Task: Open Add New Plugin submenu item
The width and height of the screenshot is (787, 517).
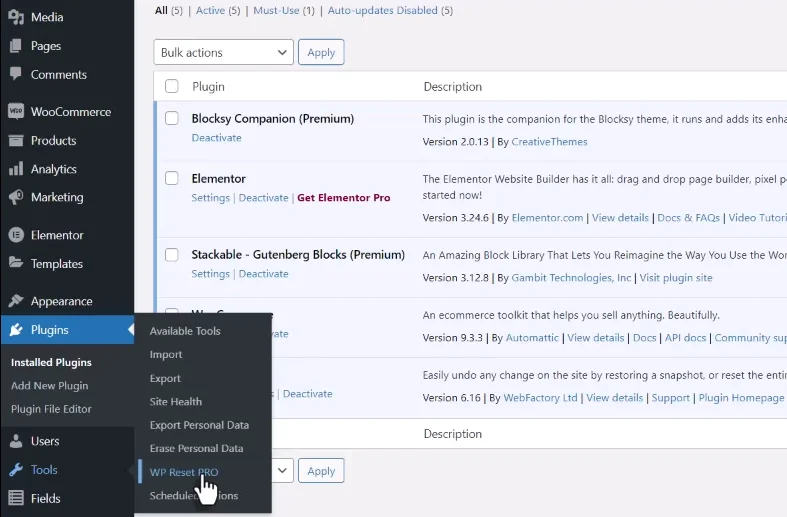Action: [49, 386]
